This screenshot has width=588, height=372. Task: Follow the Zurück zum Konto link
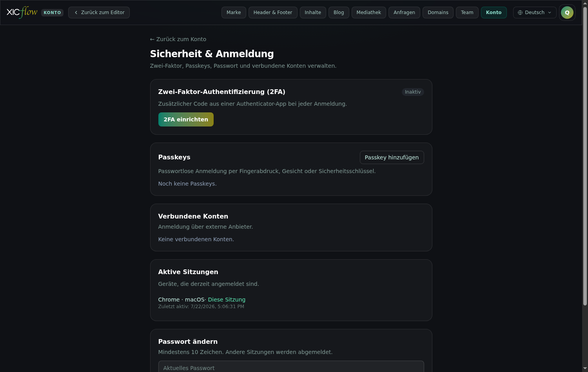click(x=178, y=39)
